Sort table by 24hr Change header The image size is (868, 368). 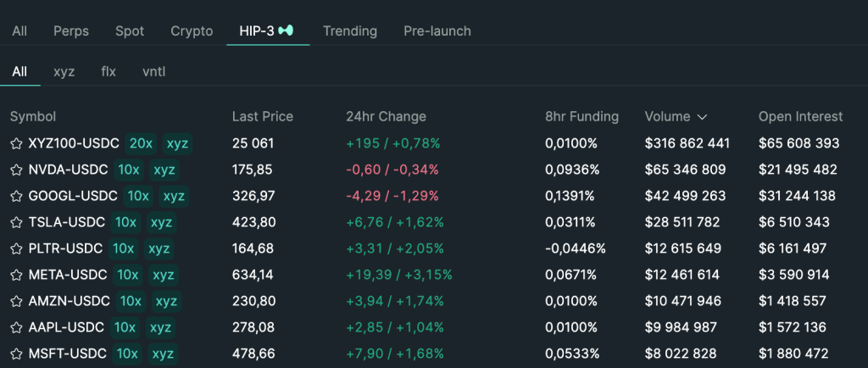point(386,117)
